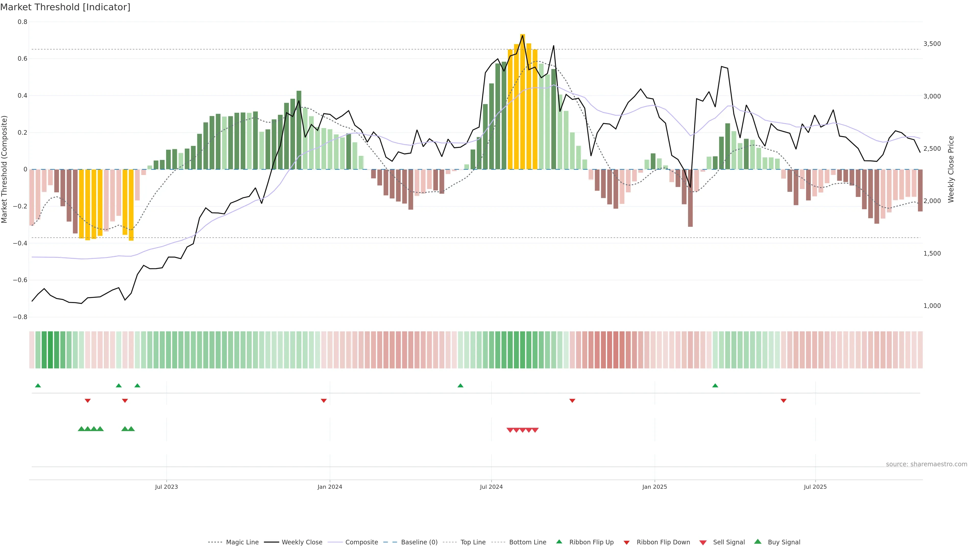Click the Ribbon Flip Down legend triangle
980x551 pixels.
click(x=627, y=543)
